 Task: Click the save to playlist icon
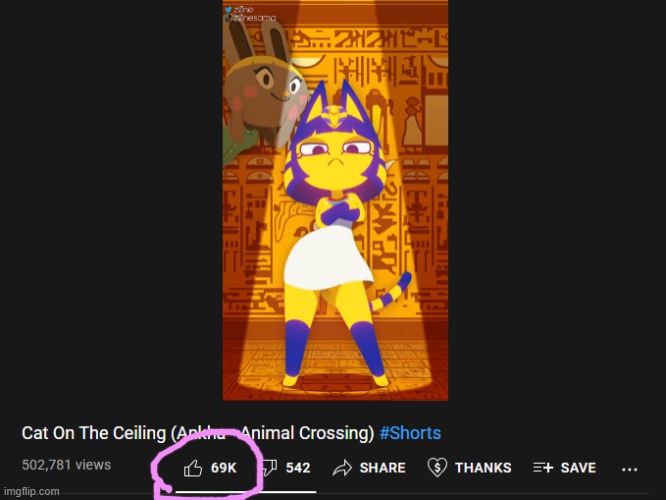[x=543, y=468]
